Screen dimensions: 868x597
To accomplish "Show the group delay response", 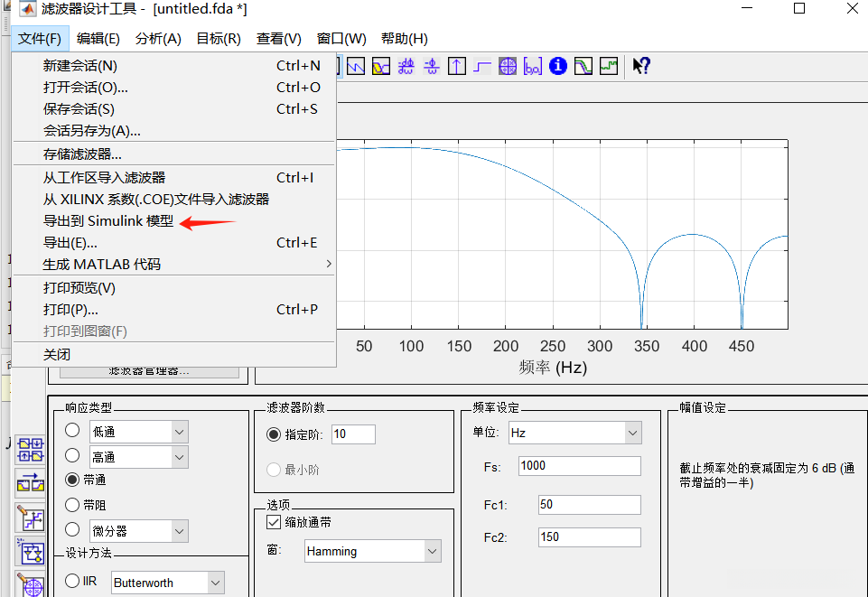I will [406, 67].
